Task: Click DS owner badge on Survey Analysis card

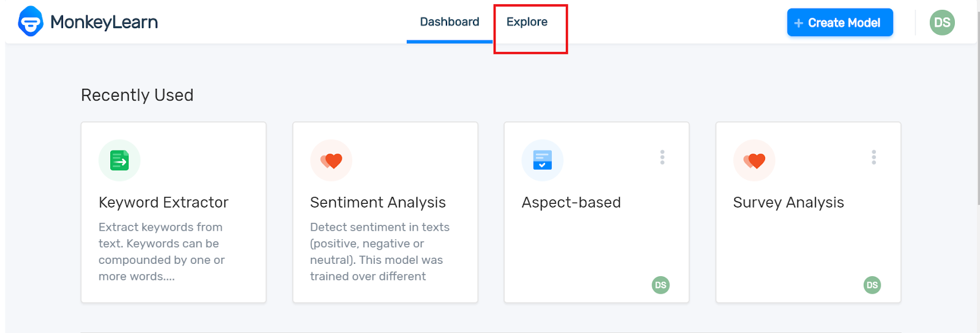Action: (872, 285)
